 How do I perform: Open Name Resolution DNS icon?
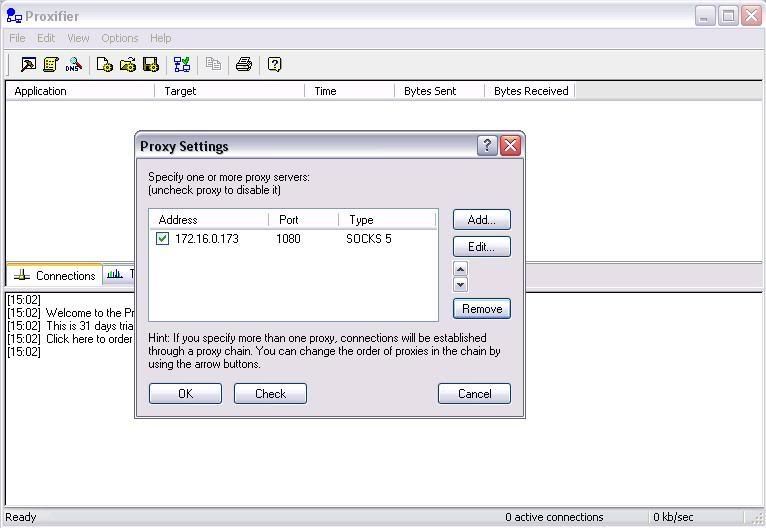pos(73,64)
